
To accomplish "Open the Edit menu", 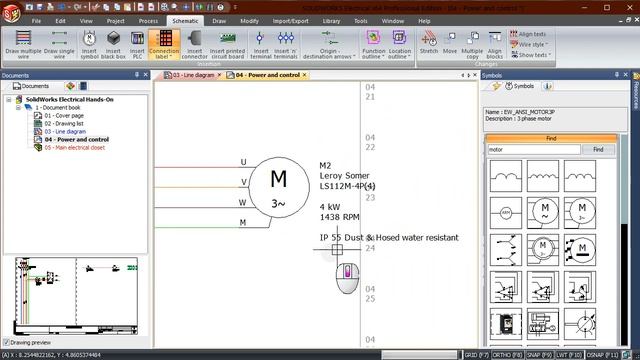I will point(60,21).
